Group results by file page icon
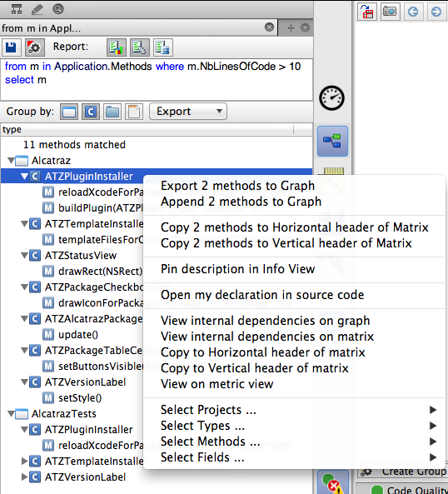 click(134, 112)
